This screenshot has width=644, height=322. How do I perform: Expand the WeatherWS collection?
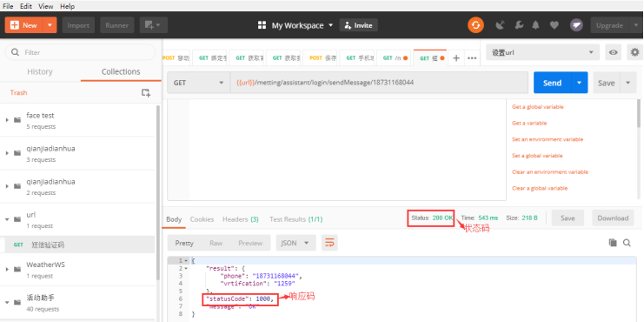(7, 269)
